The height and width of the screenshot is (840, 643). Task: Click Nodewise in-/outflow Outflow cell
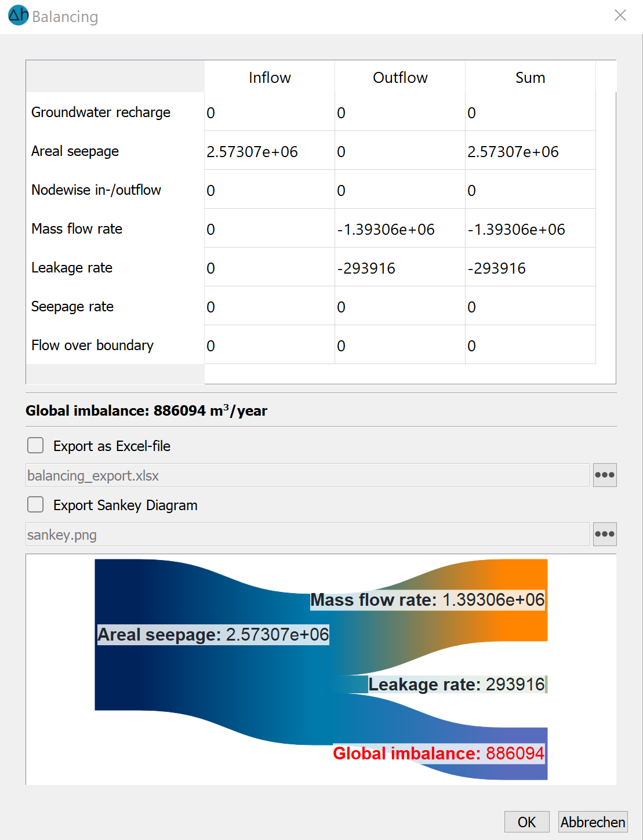click(400, 190)
